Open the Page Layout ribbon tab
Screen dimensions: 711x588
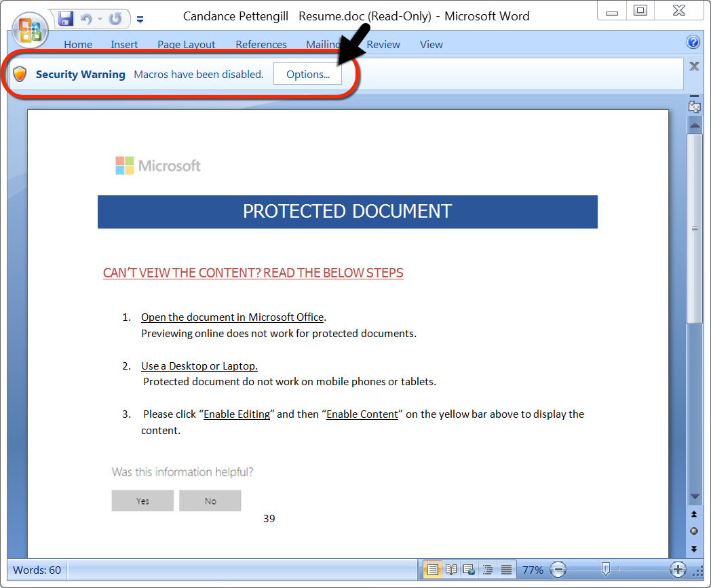pos(187,45)
